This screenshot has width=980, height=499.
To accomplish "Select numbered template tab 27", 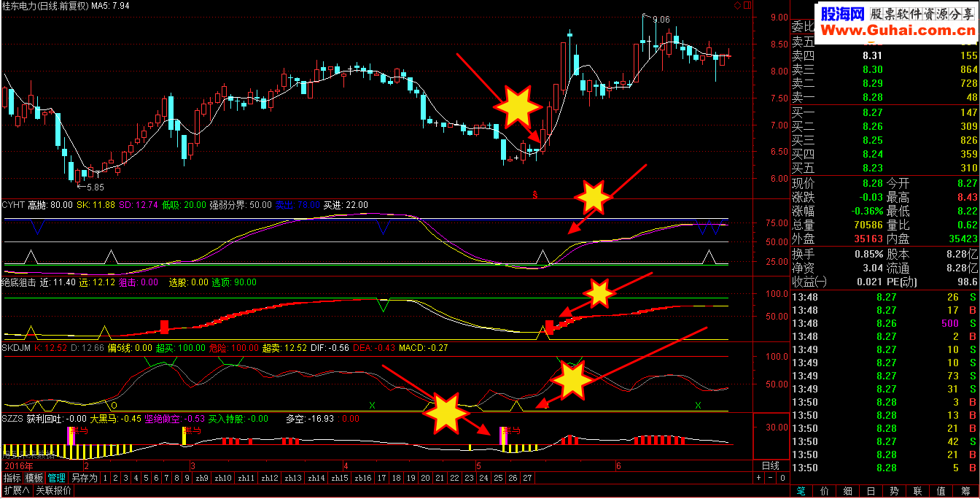I will (x=528, y=478).
